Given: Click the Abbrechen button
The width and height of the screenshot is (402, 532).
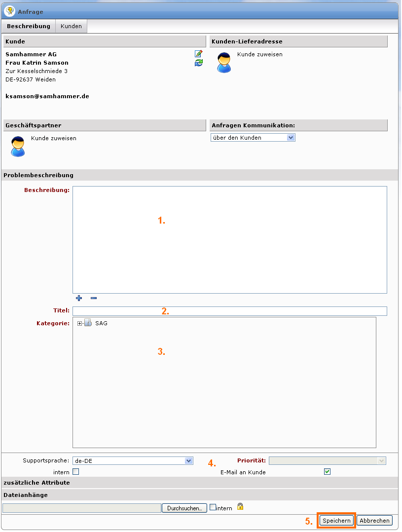Looking at the screenshot, I should pos(375,521).
